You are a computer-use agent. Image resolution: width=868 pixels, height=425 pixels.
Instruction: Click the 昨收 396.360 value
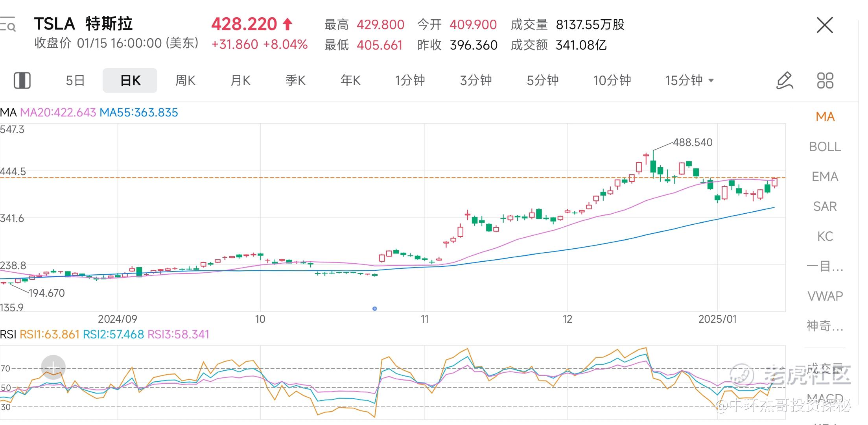click(474, 45)
